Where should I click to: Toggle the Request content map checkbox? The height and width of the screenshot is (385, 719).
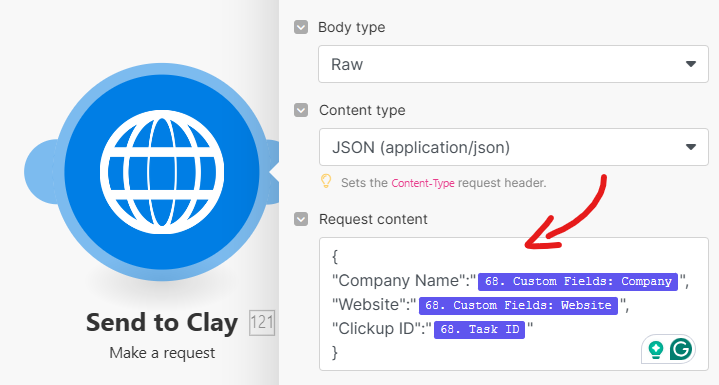point(301,219)
